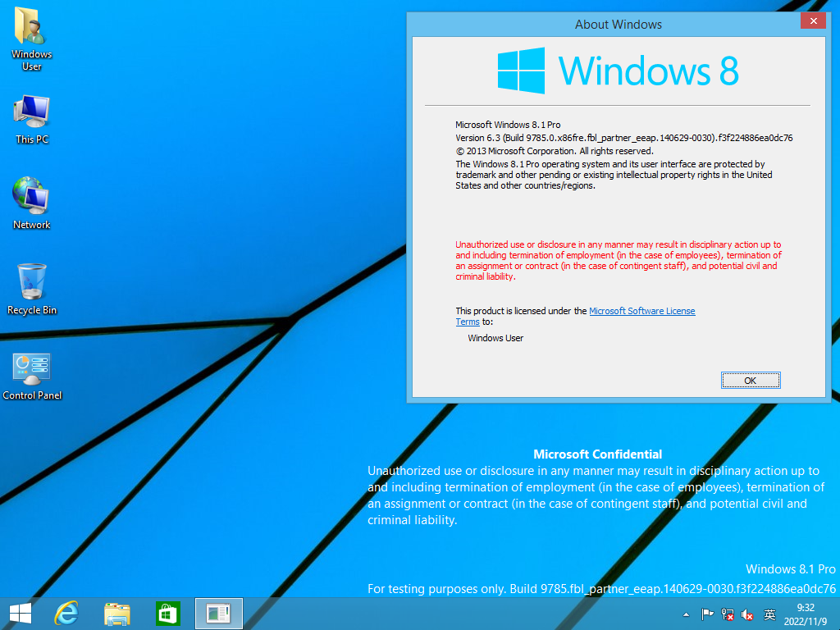Select the Control Panel desktop icon
The image size is (840, 630).
pyautogui.click(x=32, y=377)
